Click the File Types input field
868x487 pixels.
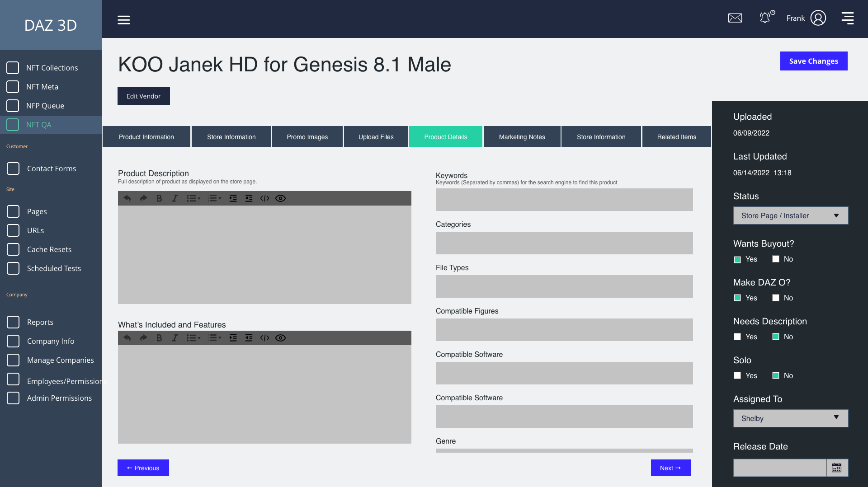pos(564,286)
